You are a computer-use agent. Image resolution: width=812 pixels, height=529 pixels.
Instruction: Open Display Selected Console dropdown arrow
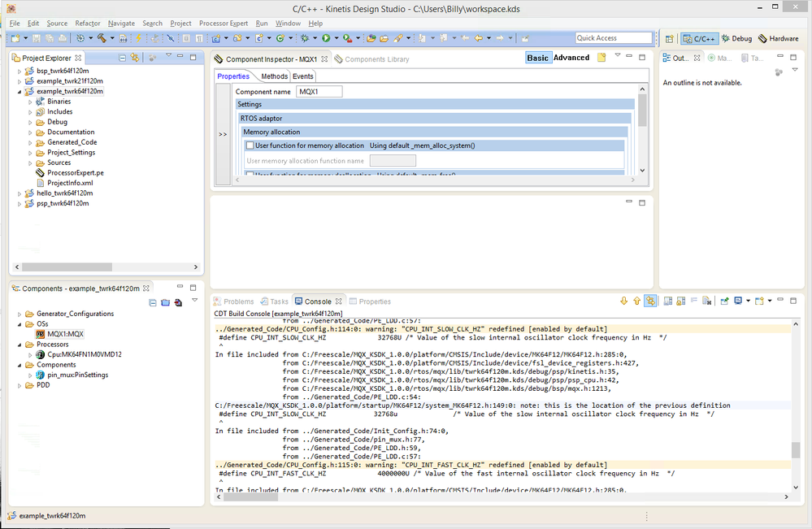[748, 301]
